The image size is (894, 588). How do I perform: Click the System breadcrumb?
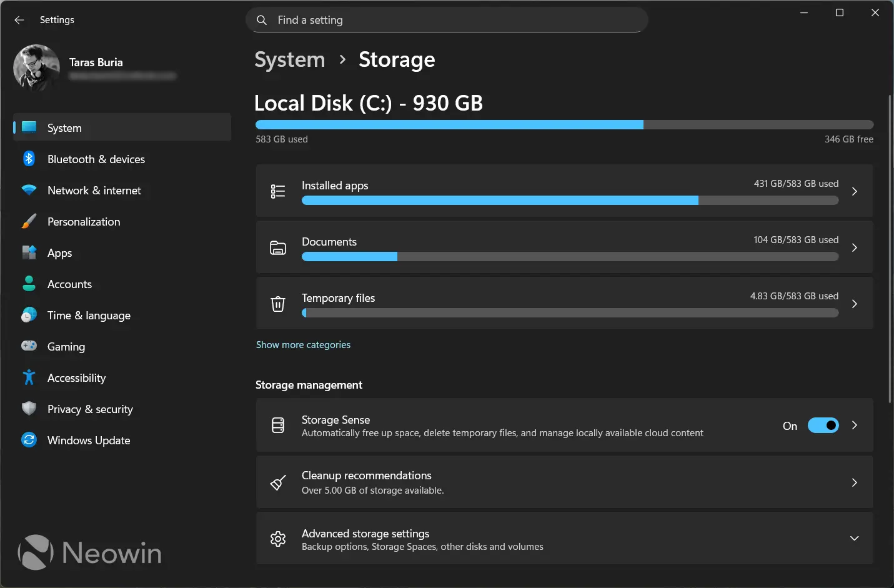click(x=289, y=59)
